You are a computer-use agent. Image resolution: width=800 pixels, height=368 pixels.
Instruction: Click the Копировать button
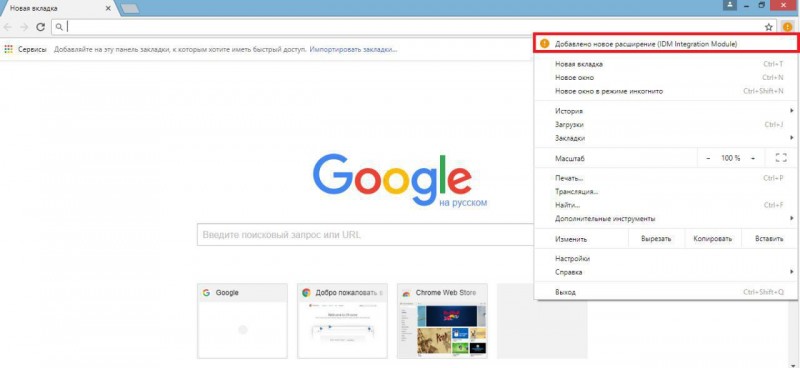coord(713,239)
